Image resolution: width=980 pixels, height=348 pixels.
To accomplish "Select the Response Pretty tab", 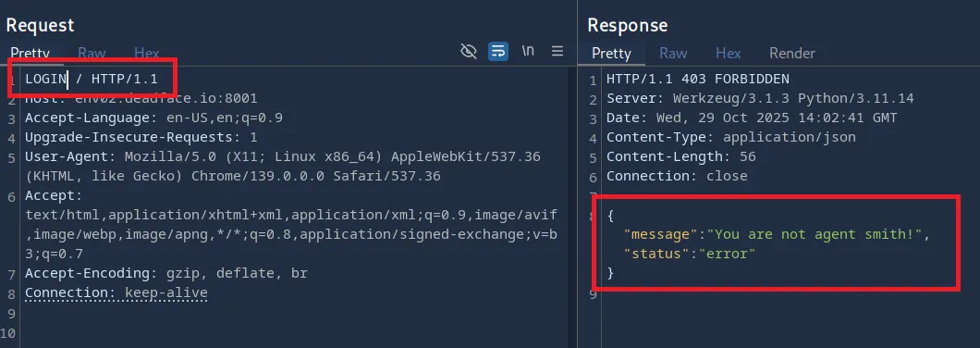I will click(611, 53).
